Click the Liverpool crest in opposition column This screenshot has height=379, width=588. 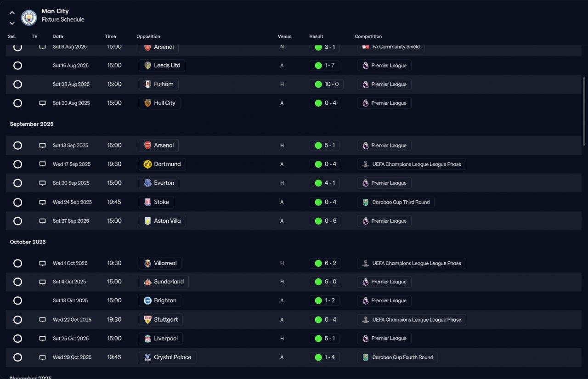(147, 339)
